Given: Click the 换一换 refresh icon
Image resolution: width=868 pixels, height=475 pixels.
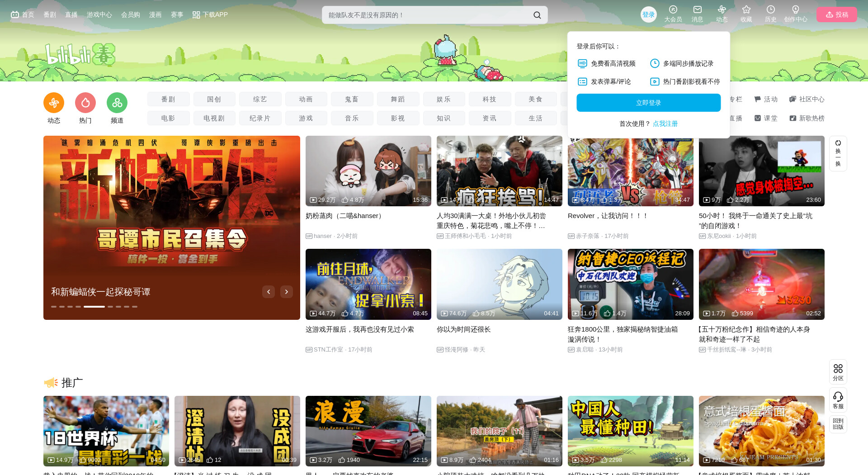Looking at the screenshot, I should (x=838, y=153).
